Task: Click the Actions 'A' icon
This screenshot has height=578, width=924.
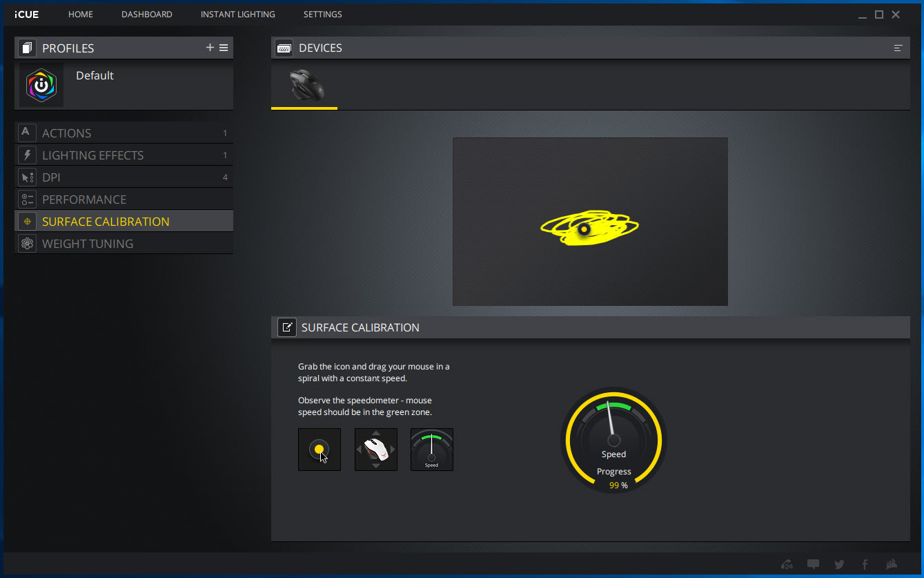Action: (x=26, y=133)
